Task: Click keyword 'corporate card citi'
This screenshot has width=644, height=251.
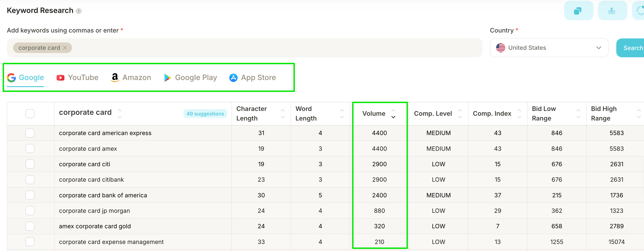Action: tap(84, 164)
